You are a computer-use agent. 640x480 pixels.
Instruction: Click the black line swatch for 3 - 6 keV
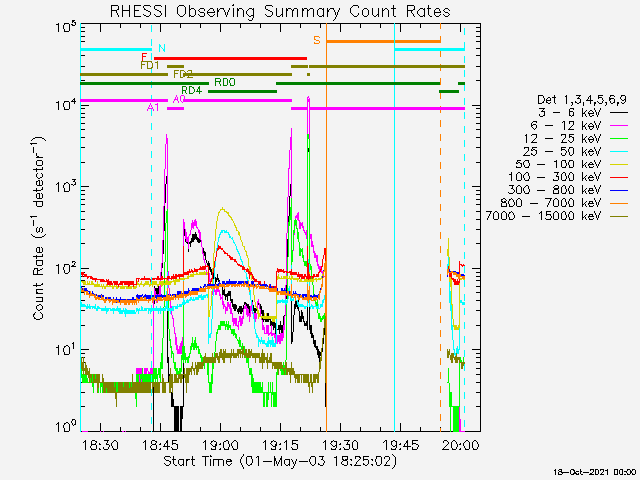[x=619, y=112]
